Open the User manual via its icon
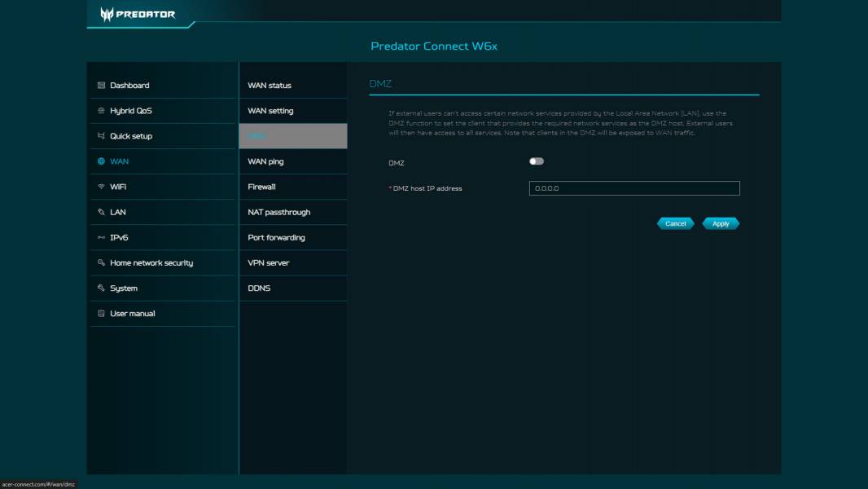 (x=100, y=313)
